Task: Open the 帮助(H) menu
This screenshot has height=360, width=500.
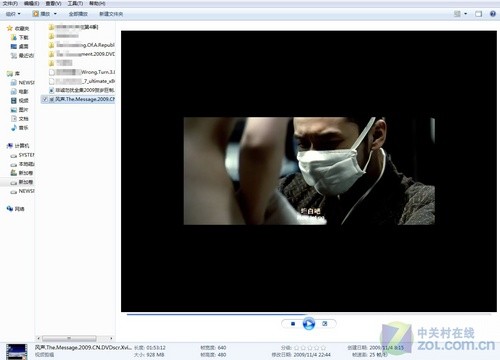Action: (97, 3)
